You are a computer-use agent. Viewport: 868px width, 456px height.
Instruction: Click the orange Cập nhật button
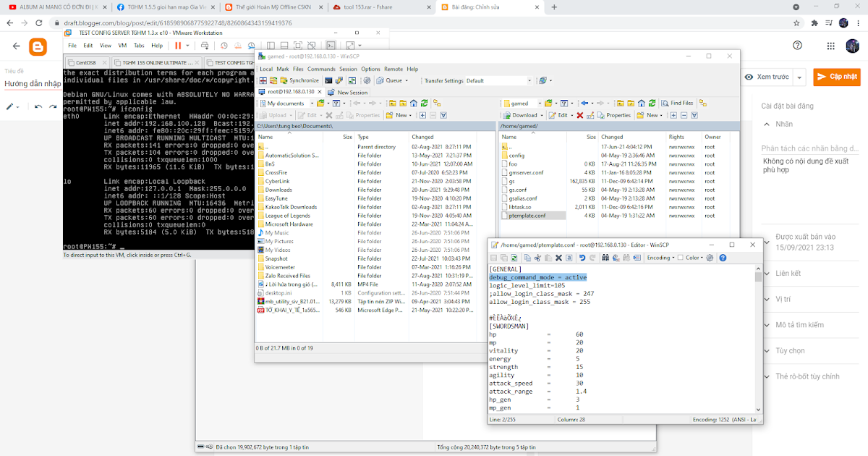click(838, 77)
